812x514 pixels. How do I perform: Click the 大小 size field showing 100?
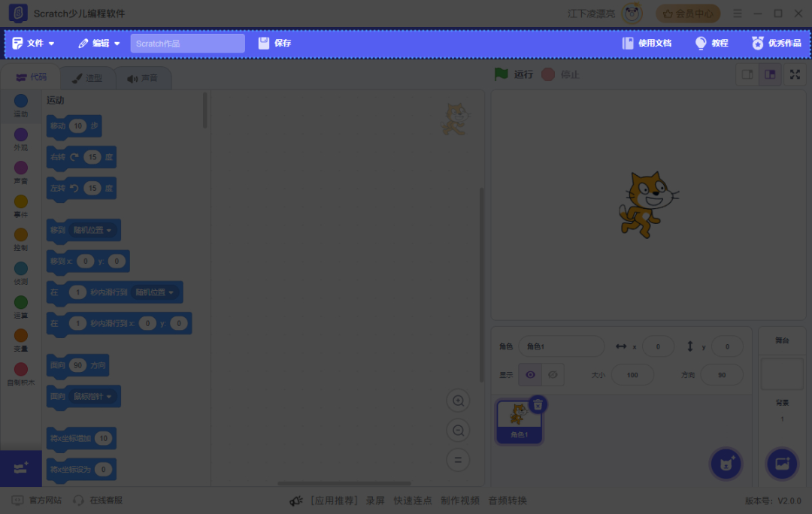coord(632,375)
